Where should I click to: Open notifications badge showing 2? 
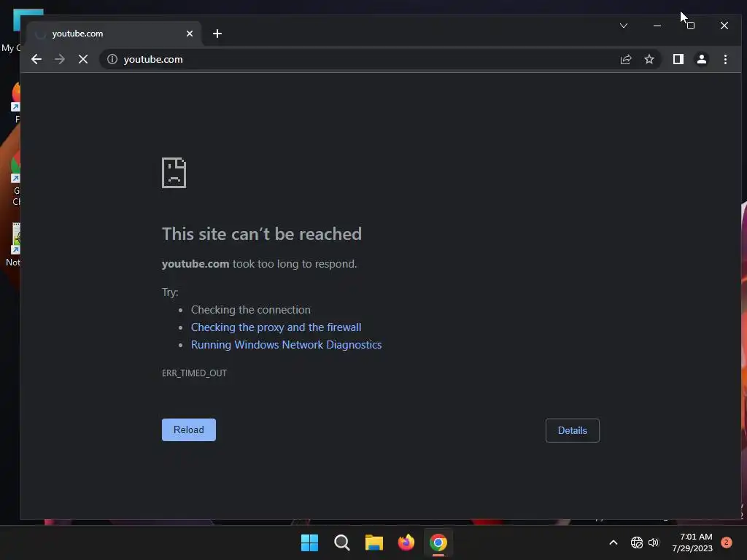726,542
